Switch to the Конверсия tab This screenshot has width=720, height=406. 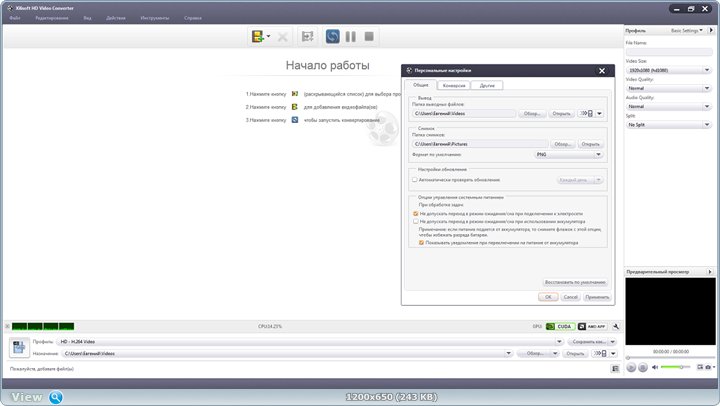click(x=453, y=85)
